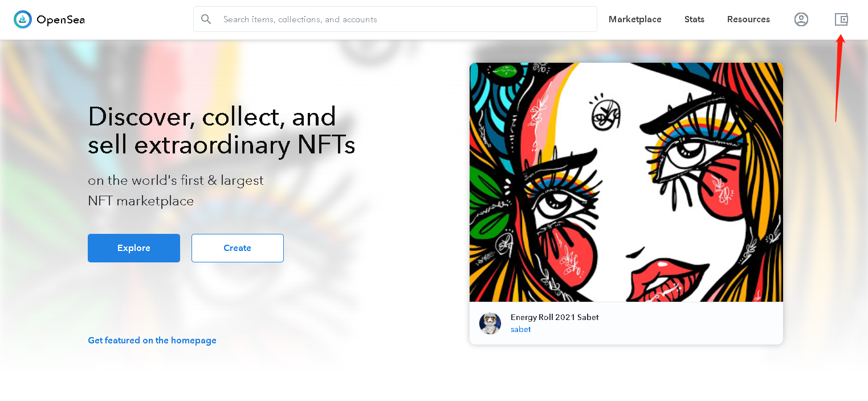
Task: Open the wallet icon in header
Action: (x=841, y=19)
